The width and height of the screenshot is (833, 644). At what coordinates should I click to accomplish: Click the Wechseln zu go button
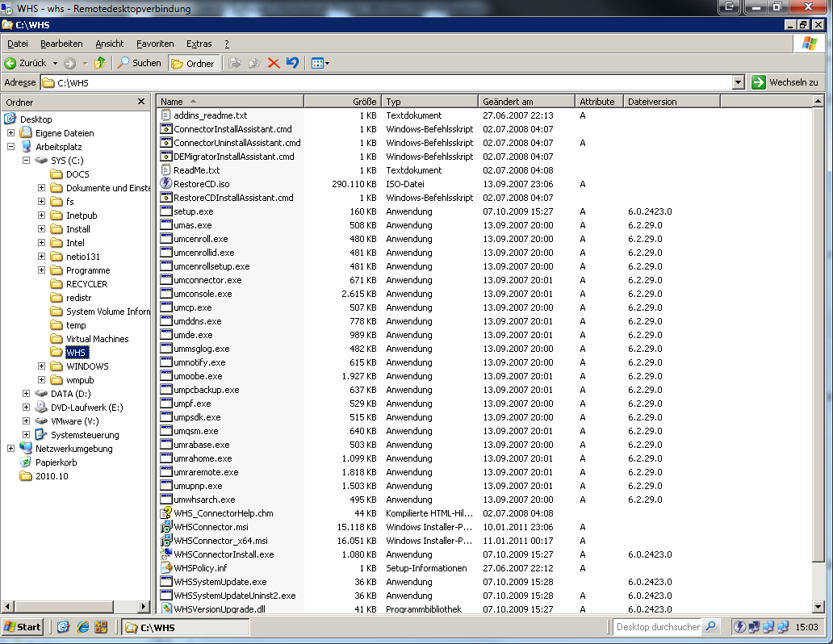tap(785, 82)
